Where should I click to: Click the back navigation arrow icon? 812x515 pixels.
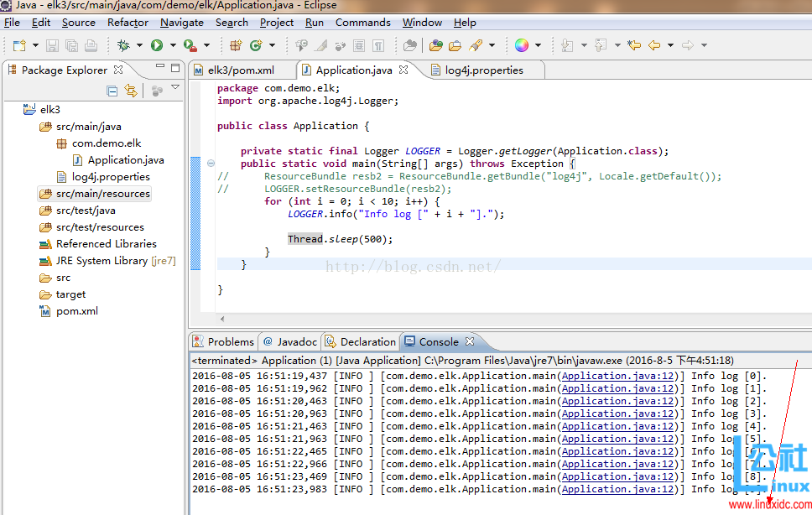pyautogui.click(x=654, y=45)
